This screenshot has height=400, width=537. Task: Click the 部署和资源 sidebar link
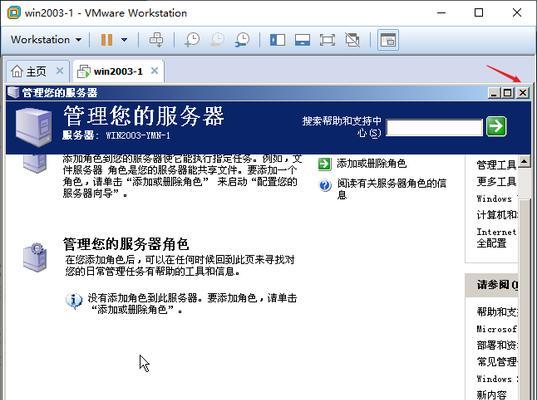tap(497, 345)
